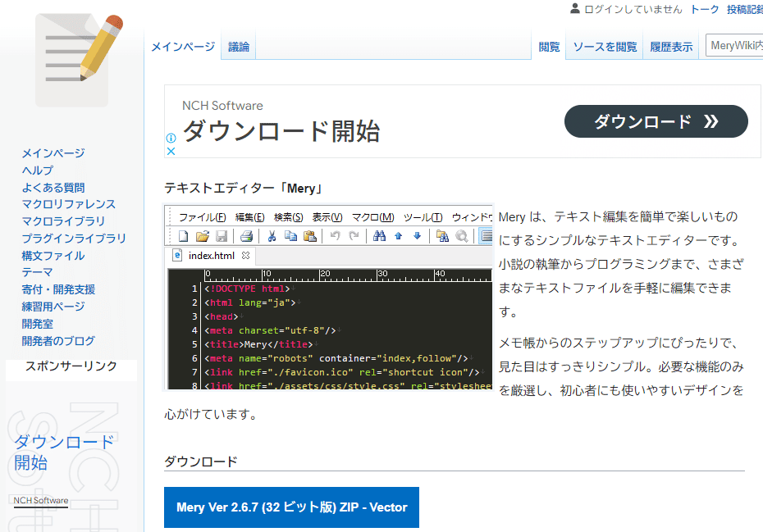Open the よくある質問 sidebar link

click(x=53, y=187)
